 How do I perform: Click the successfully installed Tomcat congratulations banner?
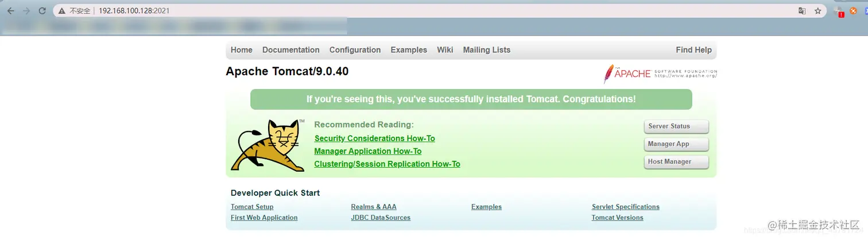(471, 99)
